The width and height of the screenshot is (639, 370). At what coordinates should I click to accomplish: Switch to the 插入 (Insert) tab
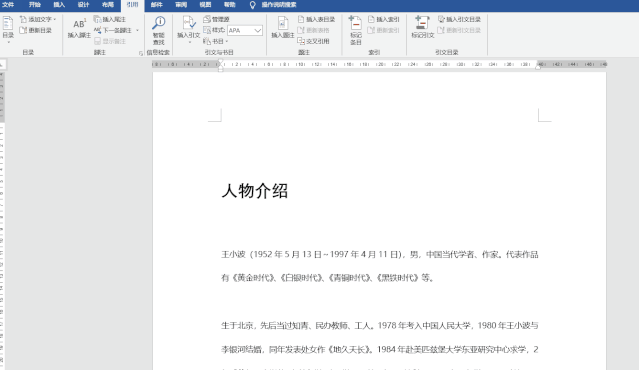point(59,5)
